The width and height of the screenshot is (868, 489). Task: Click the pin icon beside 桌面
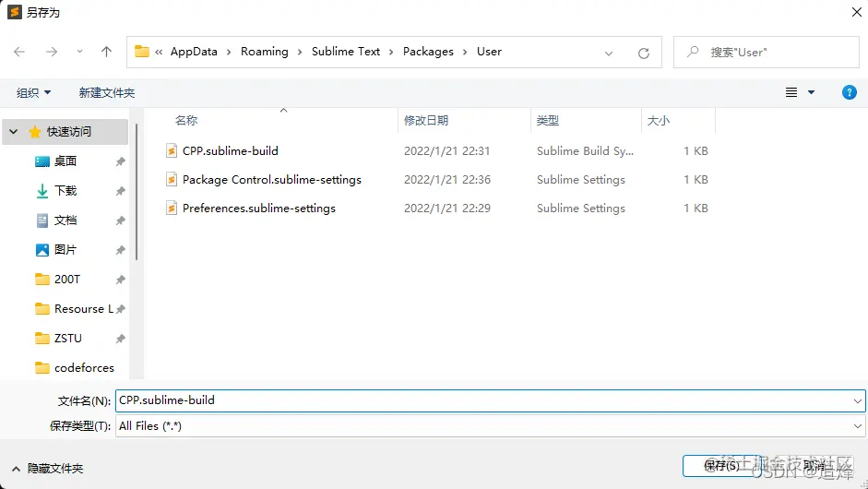[x=120, y=161]
